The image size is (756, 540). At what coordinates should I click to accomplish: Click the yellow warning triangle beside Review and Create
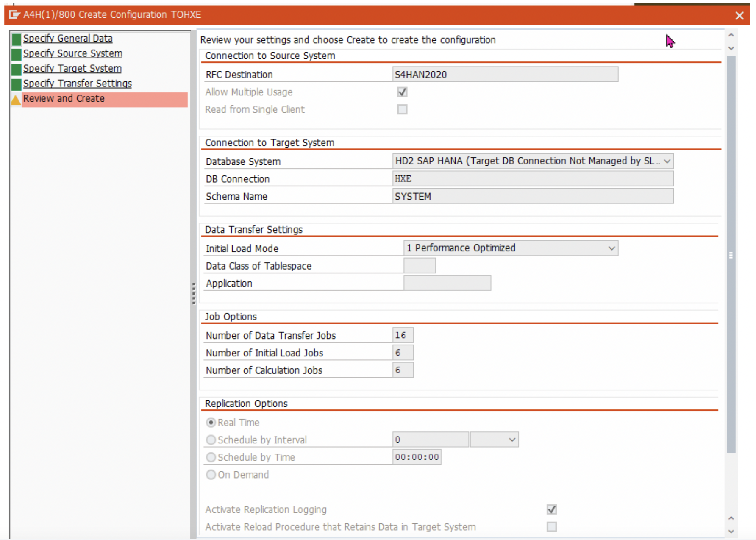tap(16, 100)
